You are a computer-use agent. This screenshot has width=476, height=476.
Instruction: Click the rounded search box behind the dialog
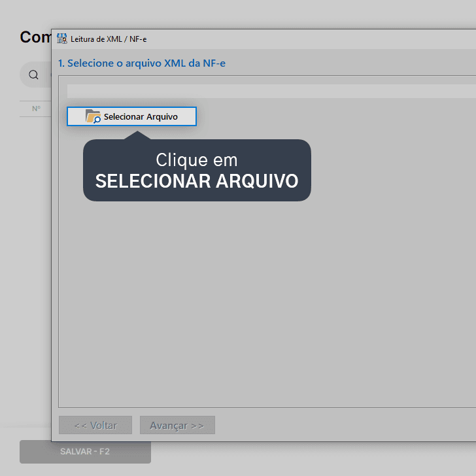click(x=35, y=75)
